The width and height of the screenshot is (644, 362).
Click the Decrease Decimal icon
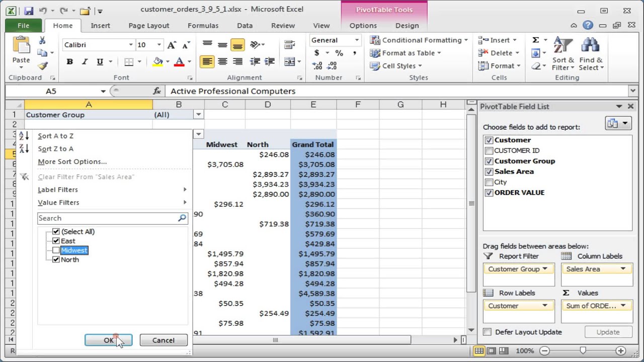[332, 65]
